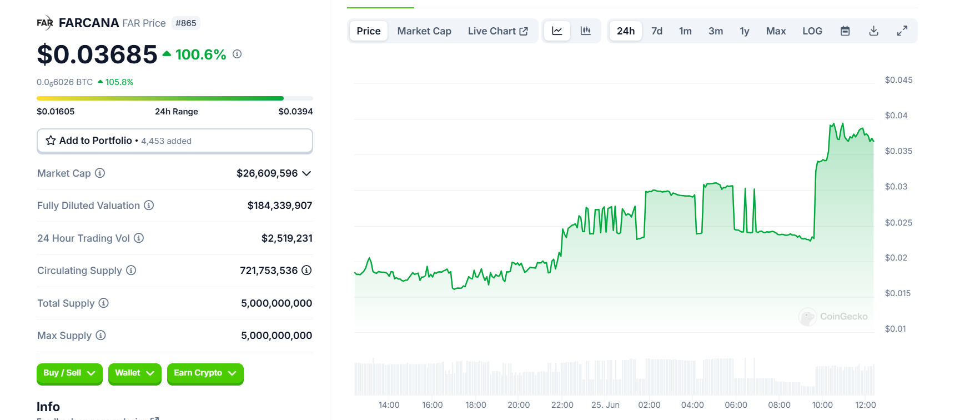Click the Fully Diluted Valuation info icon
The image size is (980, 420).
tap(149, 206)
